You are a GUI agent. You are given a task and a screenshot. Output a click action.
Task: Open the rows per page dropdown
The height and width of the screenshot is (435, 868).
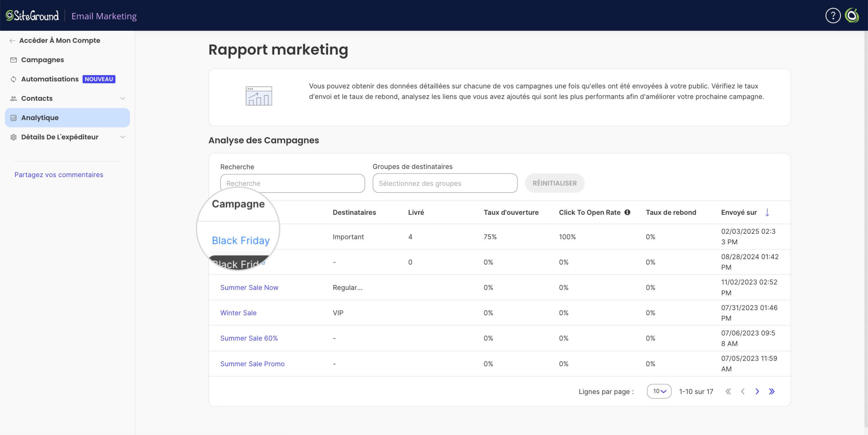pos(659,391)
